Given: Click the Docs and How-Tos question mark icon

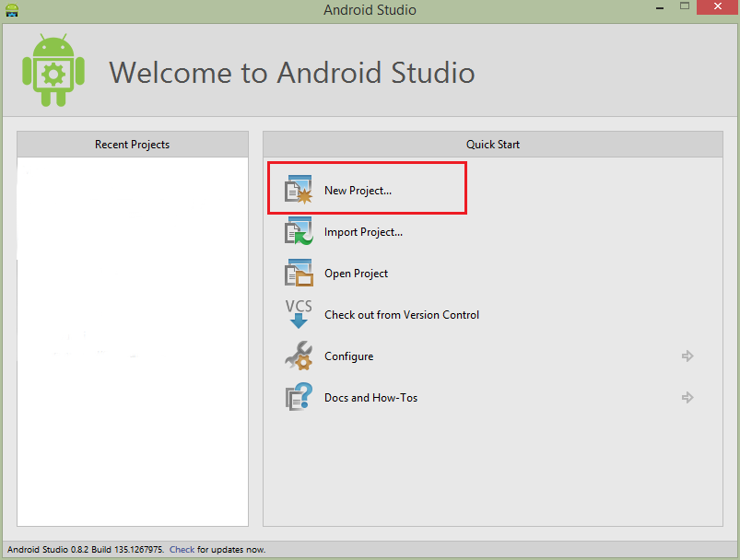Looking at the screenshot, I should pos(299,398).
